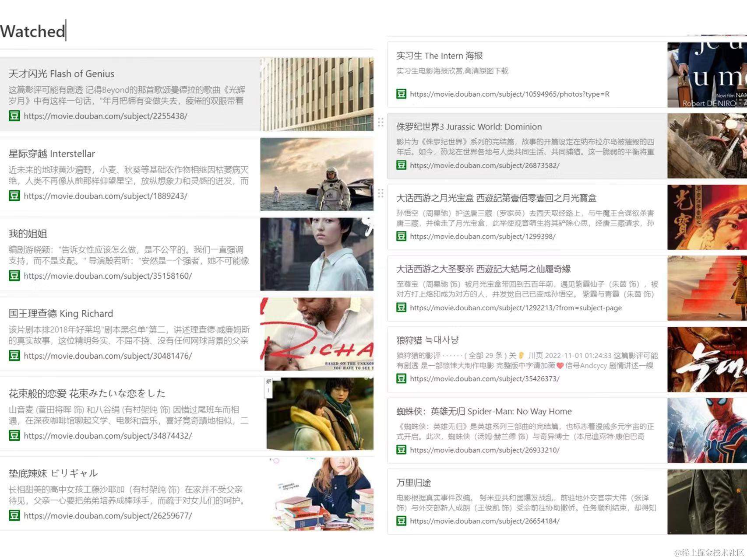Open the Douban link ending in subject/2255438/
Screen dimensions: 747x560
106,116
